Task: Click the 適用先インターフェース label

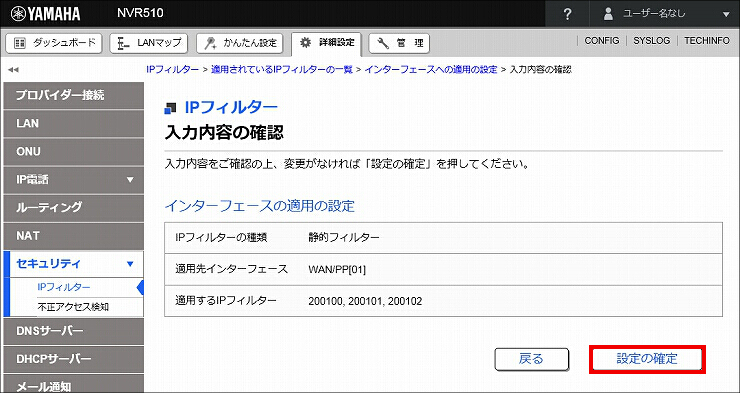Action: point(231,269)
